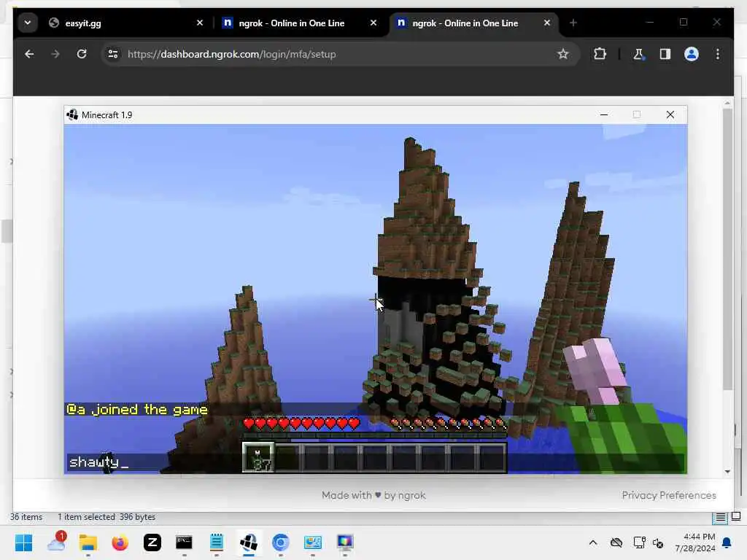This screenshot has height=560, width=747.
Task: Open the site information icon in address bar
Action: coord(113,54)
